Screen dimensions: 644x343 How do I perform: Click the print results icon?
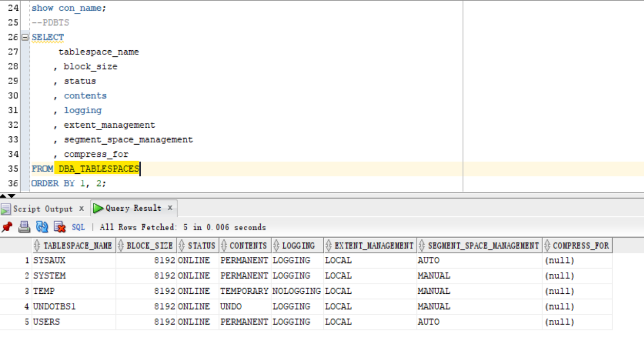pyautogui.click(x=24, y=227)
